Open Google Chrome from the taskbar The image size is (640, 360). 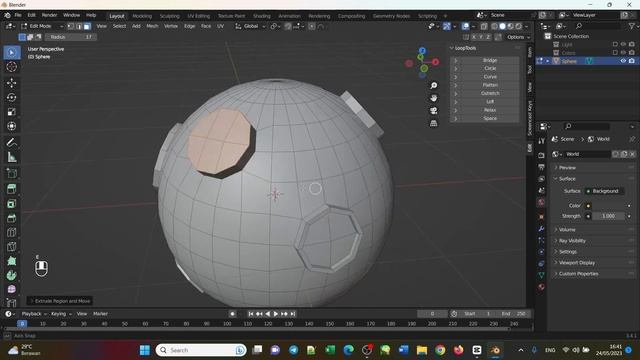[440, 350]
